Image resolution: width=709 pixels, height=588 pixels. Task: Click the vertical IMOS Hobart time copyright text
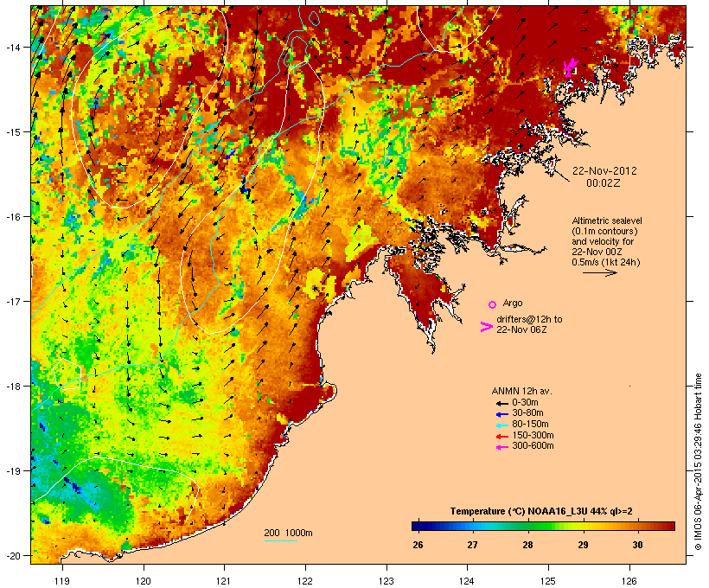click(x=698, y=462)
